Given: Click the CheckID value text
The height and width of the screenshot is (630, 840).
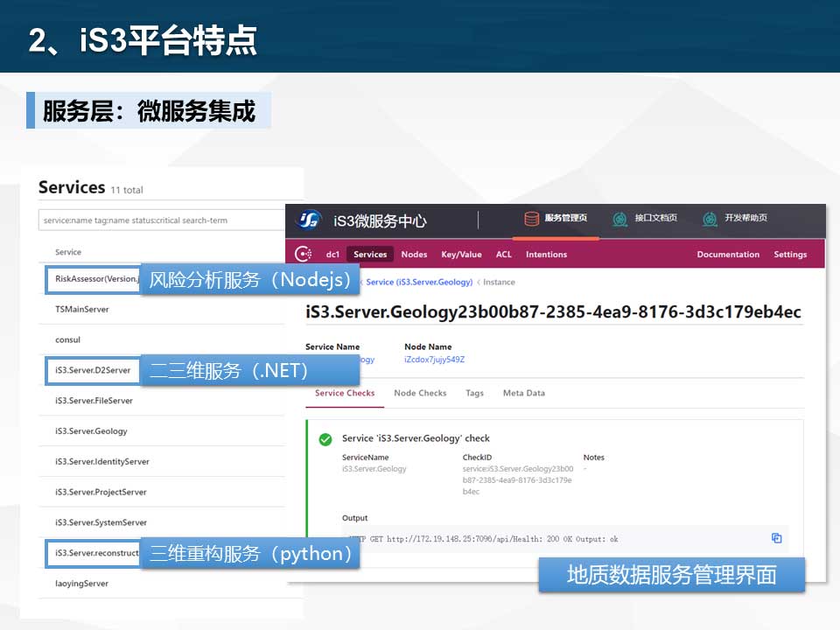Looking at the screenshot, I should [x=517, y=480].
